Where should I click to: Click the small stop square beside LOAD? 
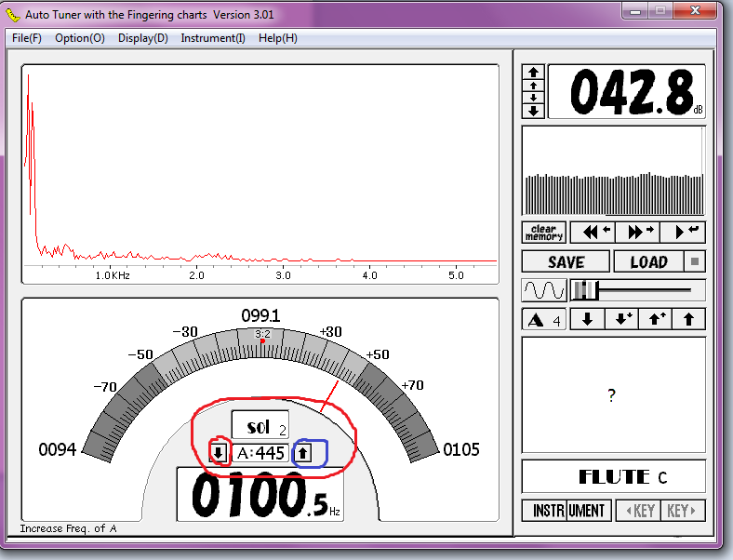tap(695, 261)
